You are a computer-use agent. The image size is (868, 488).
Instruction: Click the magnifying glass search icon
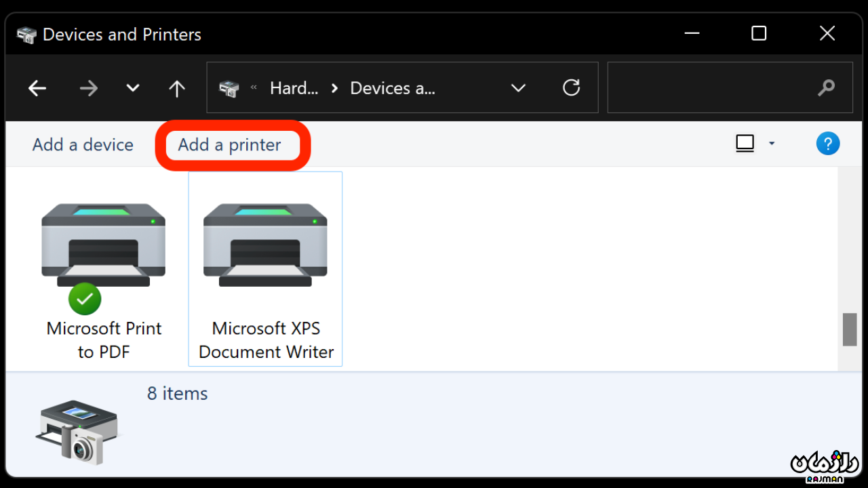click(x=826, y=88)
